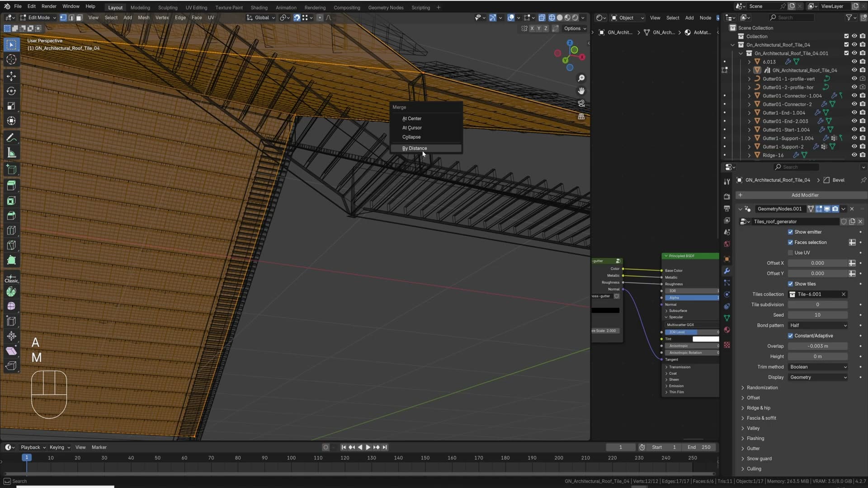Choose At Center in Merge menu
The width and height of the screenshot is (868, 488).
tap(426, 118)
